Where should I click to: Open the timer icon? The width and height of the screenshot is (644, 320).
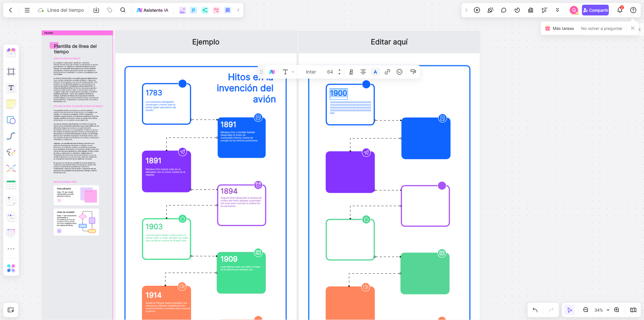(x=517, y=10)
